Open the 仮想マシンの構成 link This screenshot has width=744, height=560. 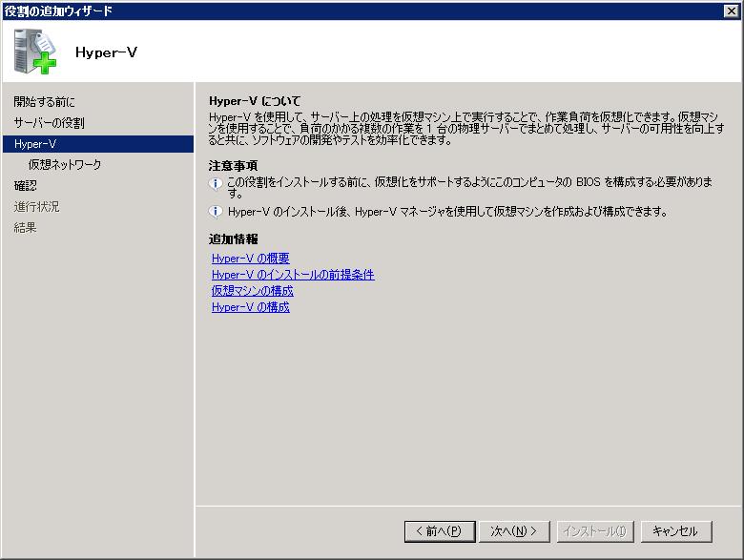253,291
